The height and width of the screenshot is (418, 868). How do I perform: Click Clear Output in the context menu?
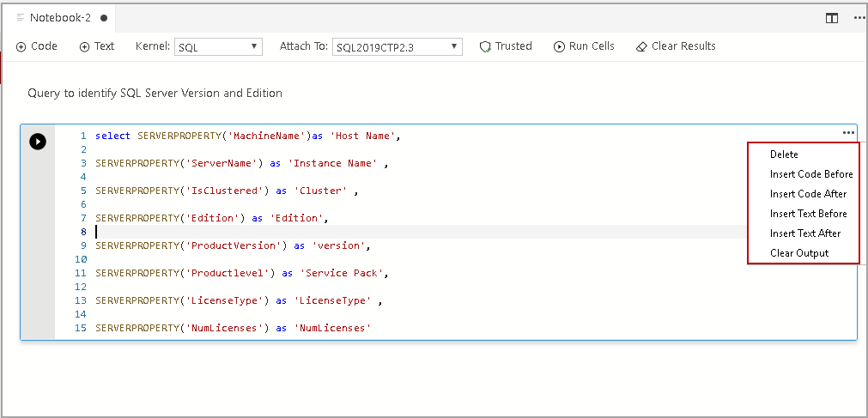click(799, 253)
